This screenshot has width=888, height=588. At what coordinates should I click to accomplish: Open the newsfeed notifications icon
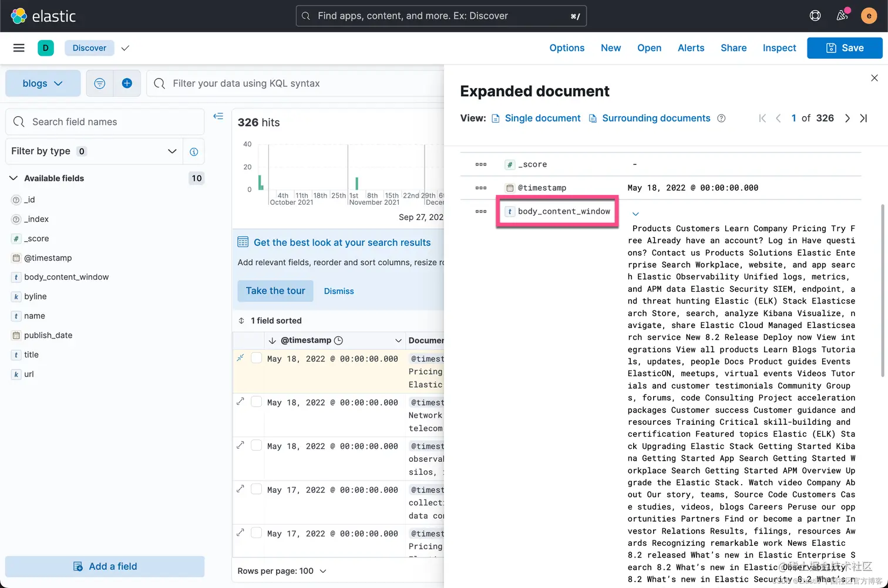842,16
